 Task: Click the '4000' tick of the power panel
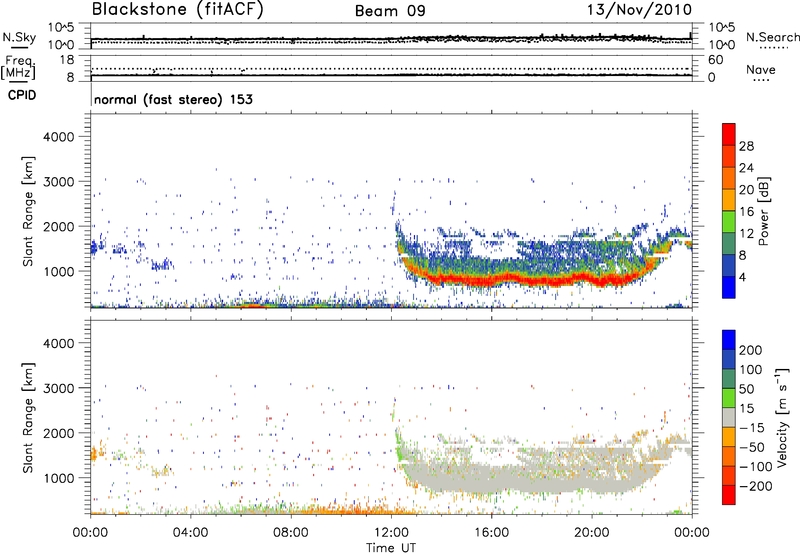[x=58, y=137]
